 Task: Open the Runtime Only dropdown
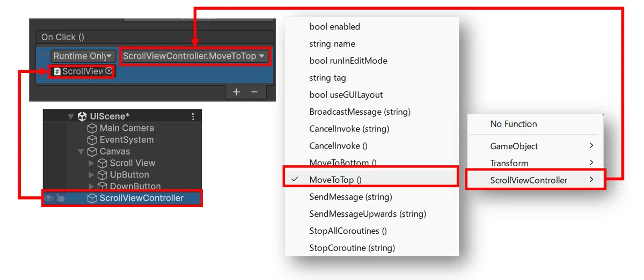(x=83, y=56)
